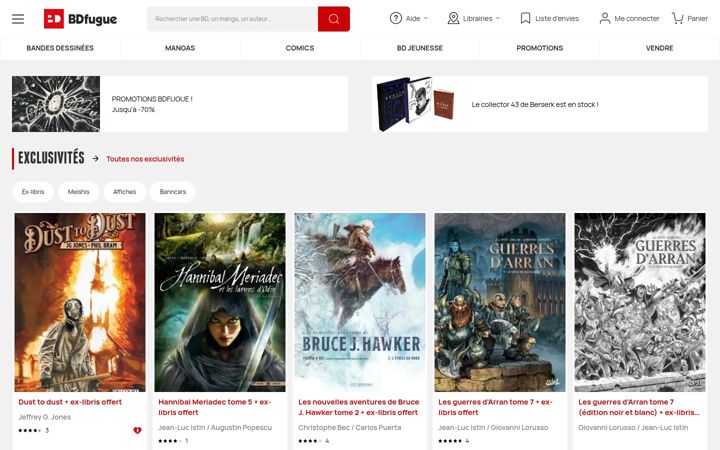720x450 pixels.
Task: Click the red heart icon on Dust to dust
Action: 137,430
